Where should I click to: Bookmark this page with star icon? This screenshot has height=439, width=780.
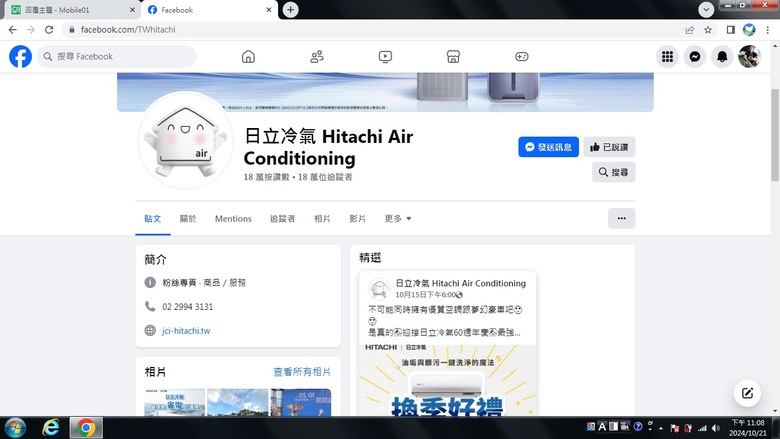click(x=708, y=30)
